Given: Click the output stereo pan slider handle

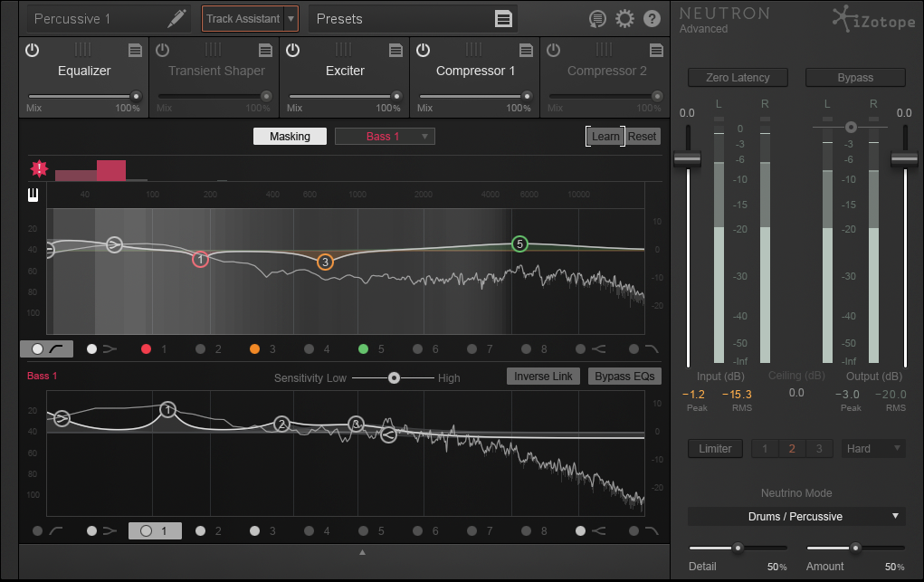Looking at the screenshot, I should [x=851, y=127].
